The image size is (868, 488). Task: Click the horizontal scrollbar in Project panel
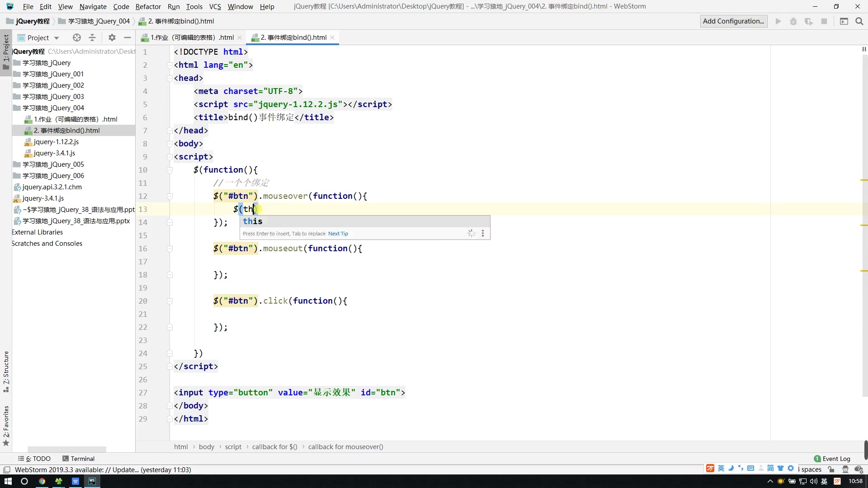pos(67,450)
